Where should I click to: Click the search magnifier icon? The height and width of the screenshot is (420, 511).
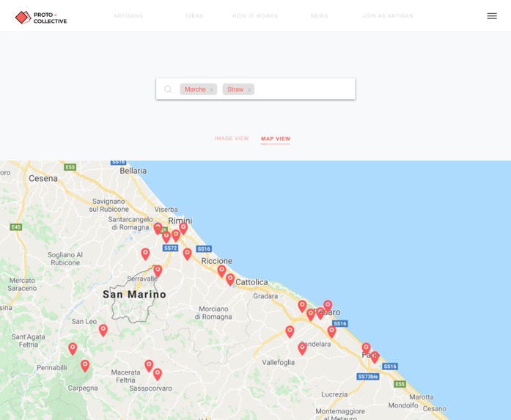[168, 89]
